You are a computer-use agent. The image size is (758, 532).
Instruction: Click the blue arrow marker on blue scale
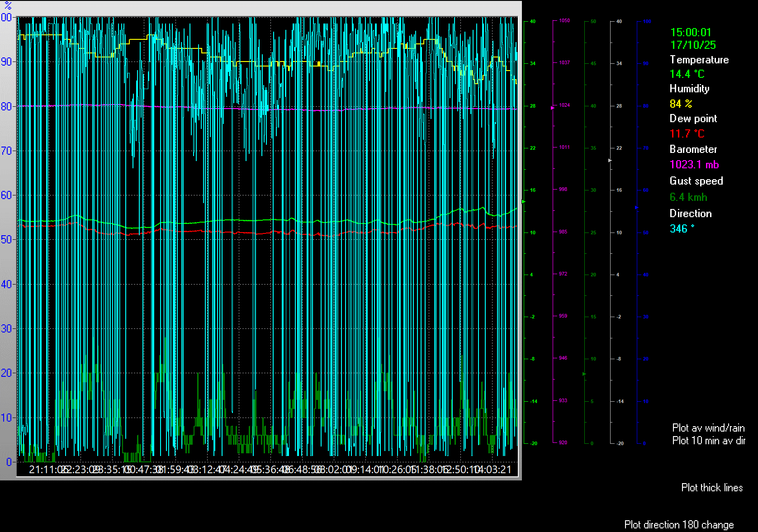636,208
